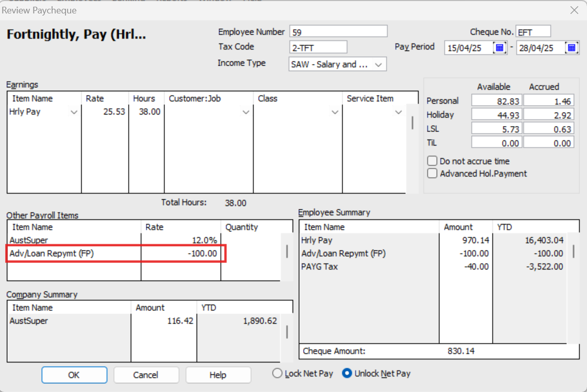
Task: Click the Personal Accrued field 1.46
Action: pyautogui.click(x=548, y=101)
